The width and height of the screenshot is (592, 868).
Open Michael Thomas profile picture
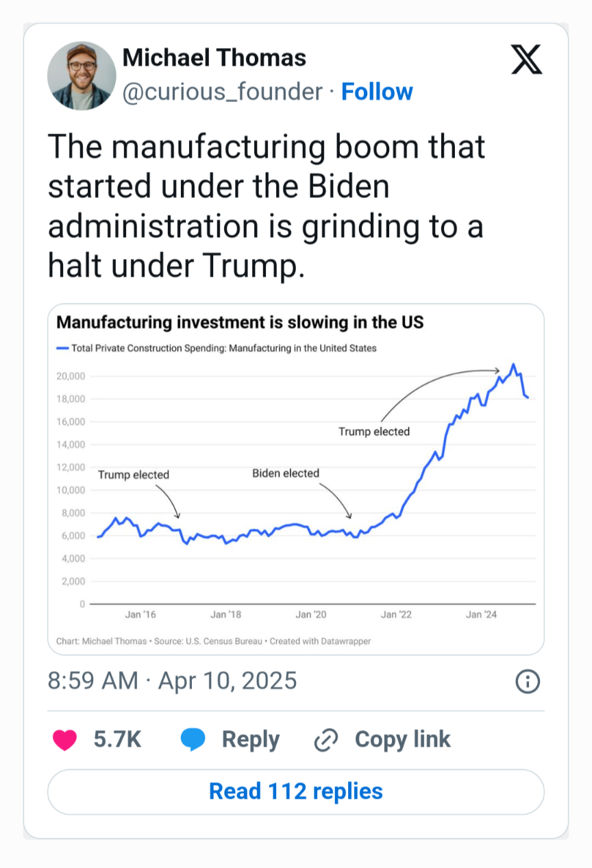(x=82, y=75)
